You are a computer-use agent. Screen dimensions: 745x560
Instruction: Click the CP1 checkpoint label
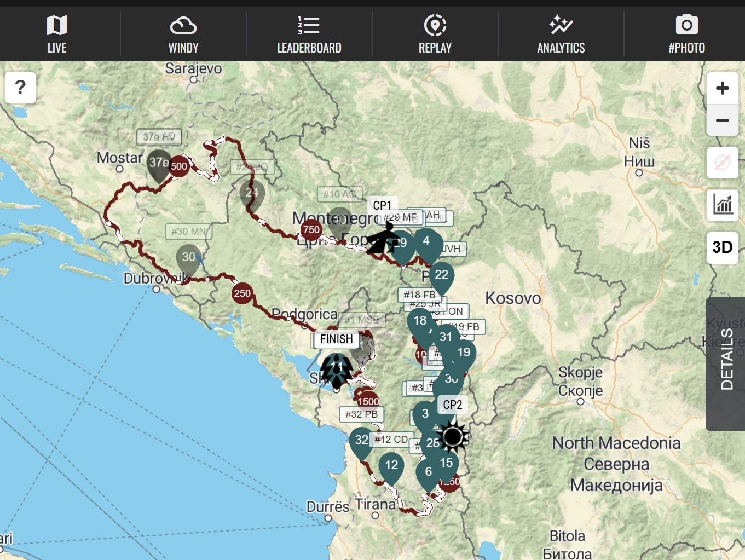point(382,205)
